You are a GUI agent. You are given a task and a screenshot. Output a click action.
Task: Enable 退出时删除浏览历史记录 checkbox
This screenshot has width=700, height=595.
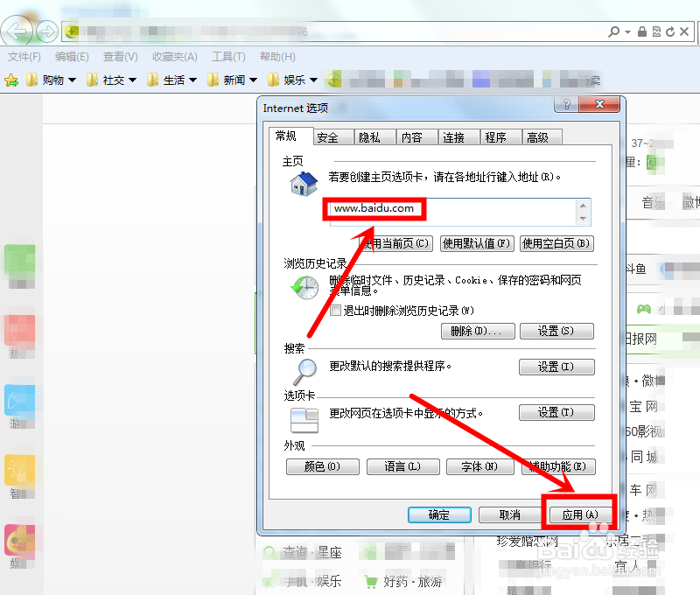point(336,310)
